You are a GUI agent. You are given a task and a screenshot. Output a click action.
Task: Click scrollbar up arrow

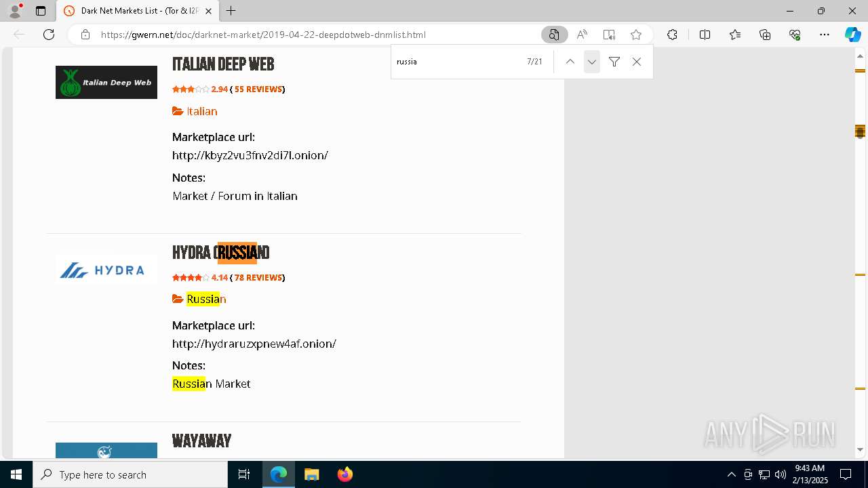860,56
